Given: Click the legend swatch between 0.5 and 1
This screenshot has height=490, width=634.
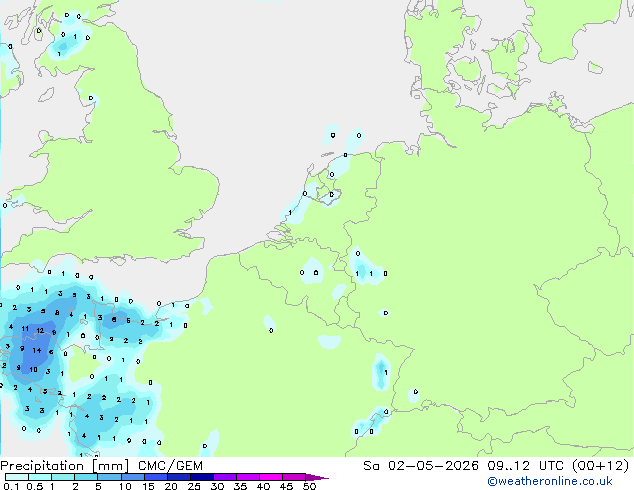Looking at the screenshot, I should [x=40, y=477].
